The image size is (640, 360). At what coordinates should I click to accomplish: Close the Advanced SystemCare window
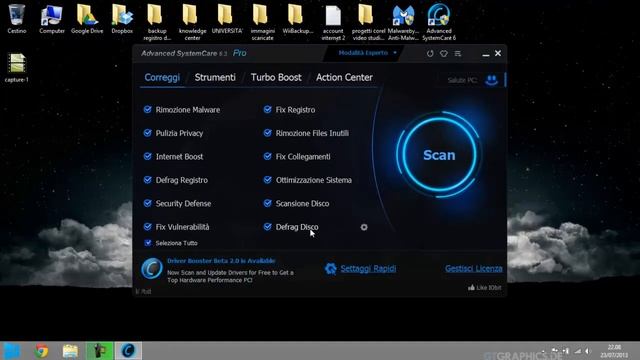498,53
